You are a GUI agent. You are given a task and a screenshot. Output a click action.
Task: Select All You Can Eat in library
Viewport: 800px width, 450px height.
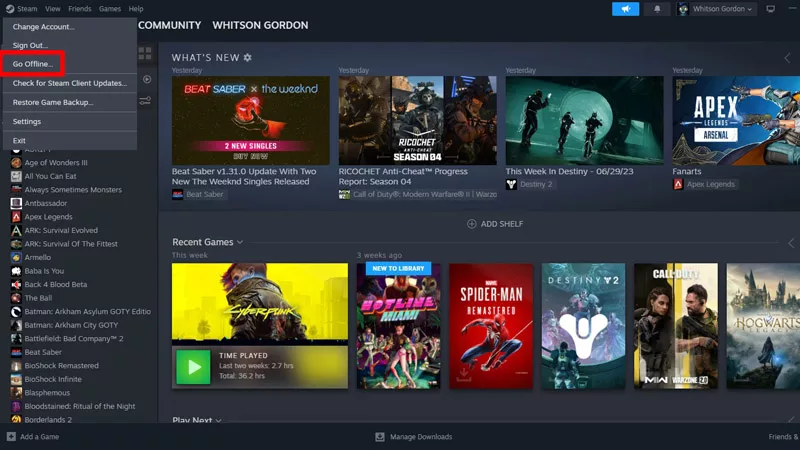click(51, 176)
